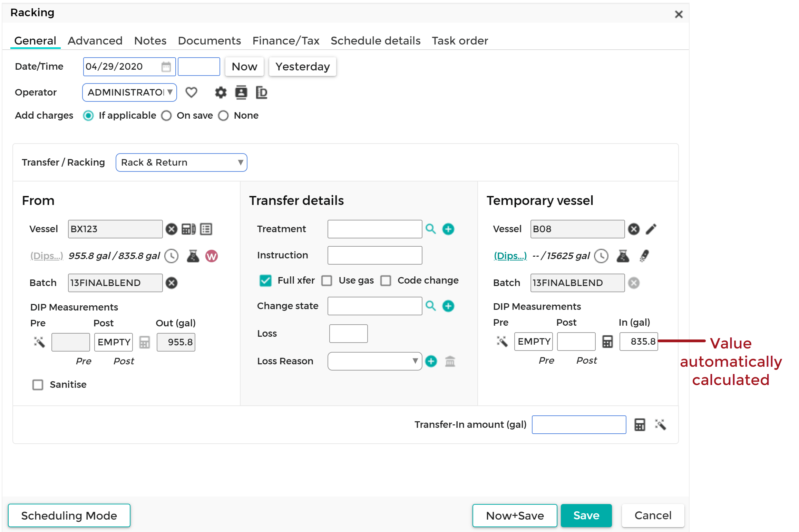Open From vessel calculator icon
Viewport: 799px width, 532px height.
point(188,229)
